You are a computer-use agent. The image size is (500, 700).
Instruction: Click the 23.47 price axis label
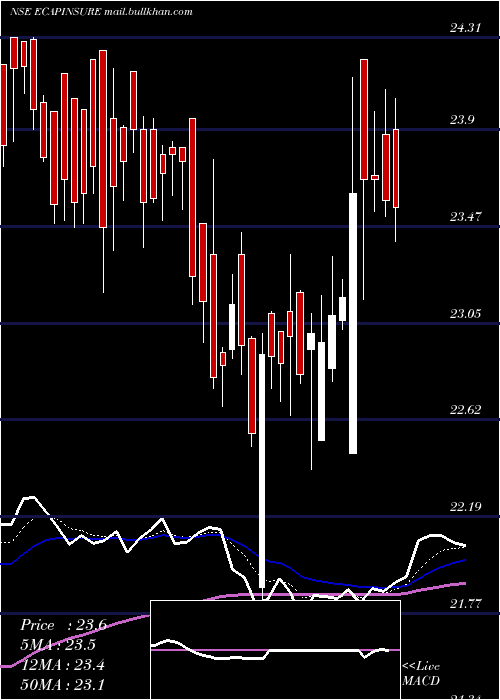click(465, 217)
